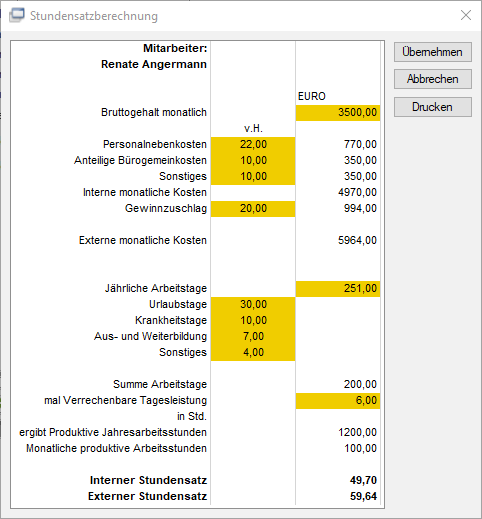This screenshot has width=482, height=519.
Task: Click the Jährliche Arbeitstage label
Action: tap(156, 288)
